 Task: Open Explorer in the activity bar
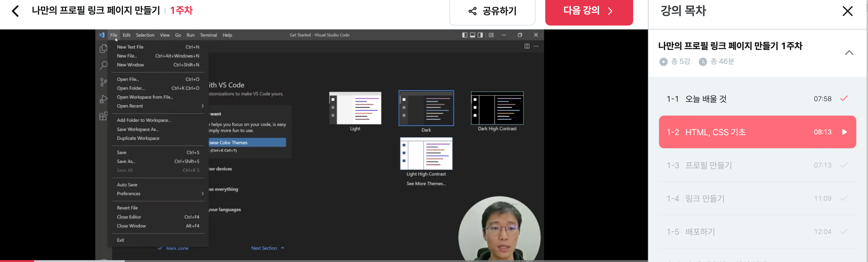(104, 49)
